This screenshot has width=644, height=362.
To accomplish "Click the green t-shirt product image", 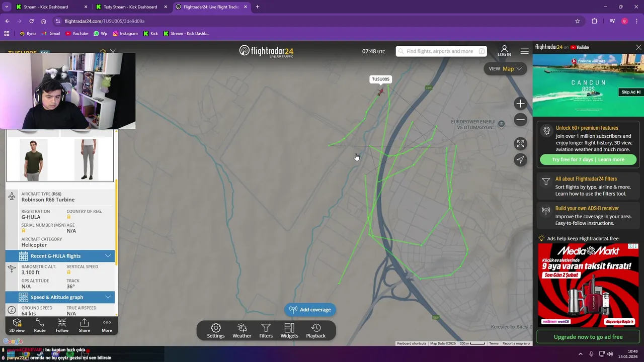I will [x=34, y=159].
